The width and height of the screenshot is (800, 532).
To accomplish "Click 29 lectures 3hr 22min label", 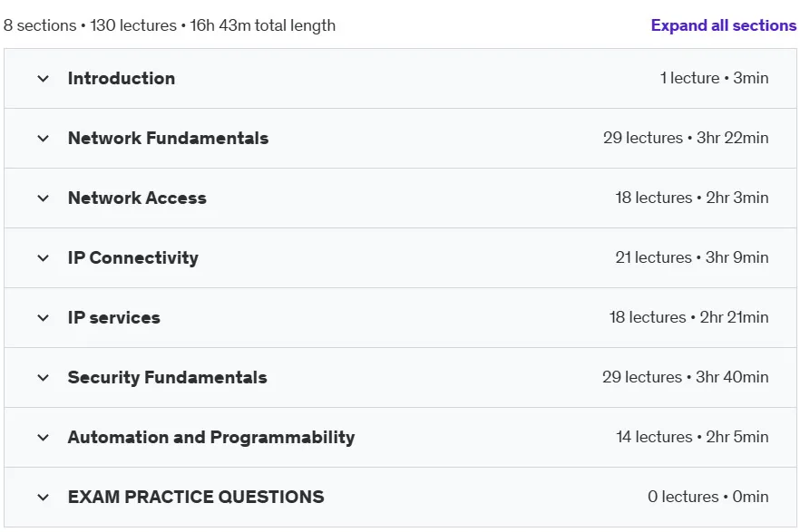I will click(686, 138).
